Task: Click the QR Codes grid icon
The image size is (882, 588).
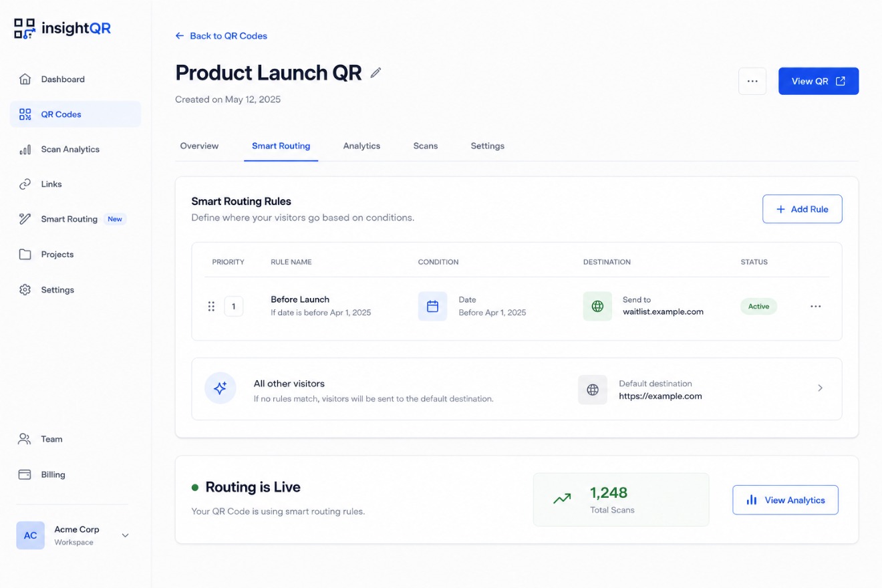Action: point(25,114)
